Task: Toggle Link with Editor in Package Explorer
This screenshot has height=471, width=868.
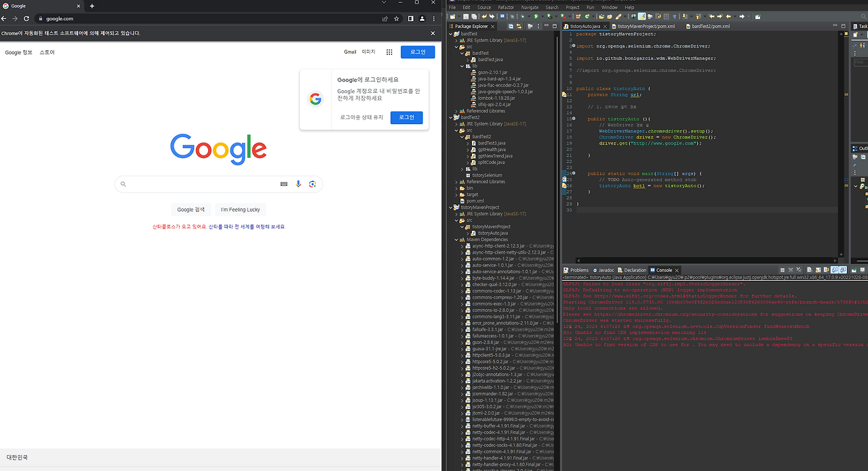Action: (519, 25)
